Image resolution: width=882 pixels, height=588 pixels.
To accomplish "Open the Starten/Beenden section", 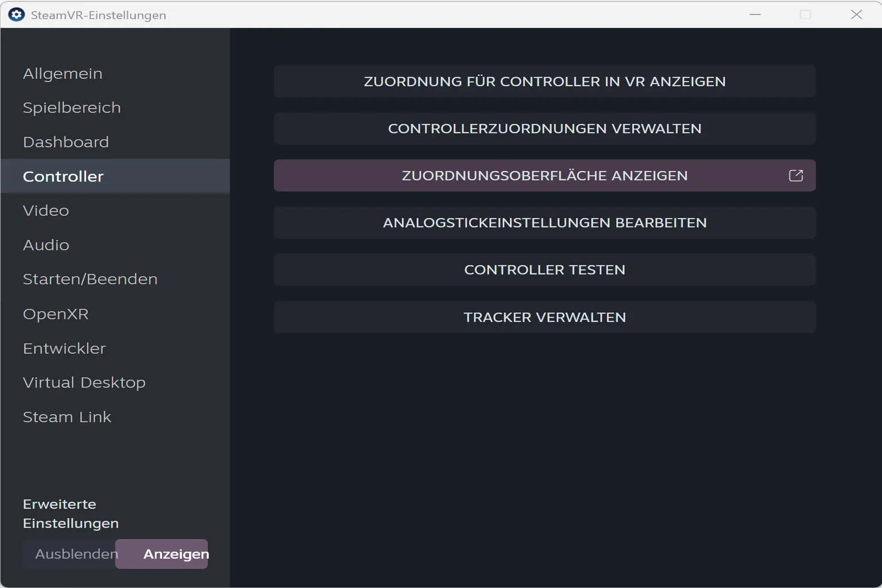I will 115,279.
